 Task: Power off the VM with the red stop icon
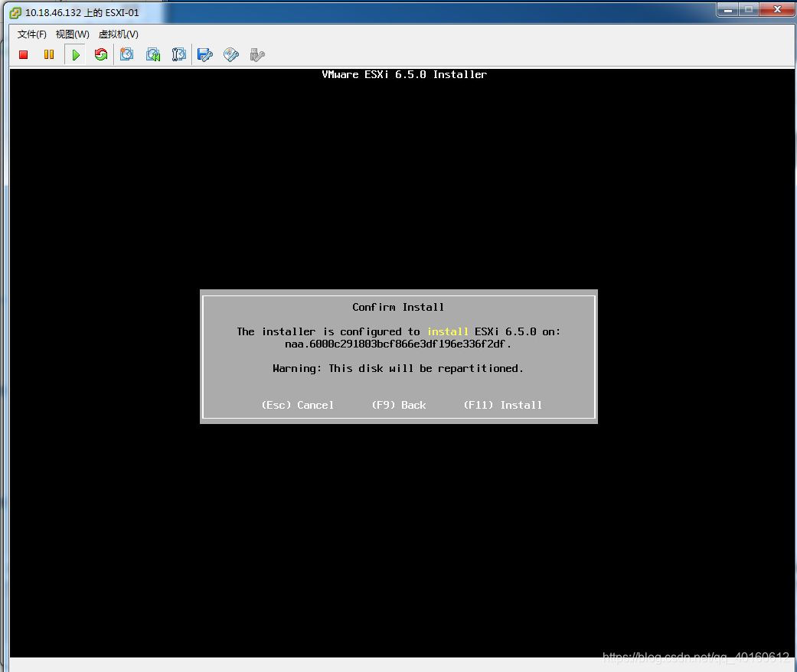(x=24, y=54)
